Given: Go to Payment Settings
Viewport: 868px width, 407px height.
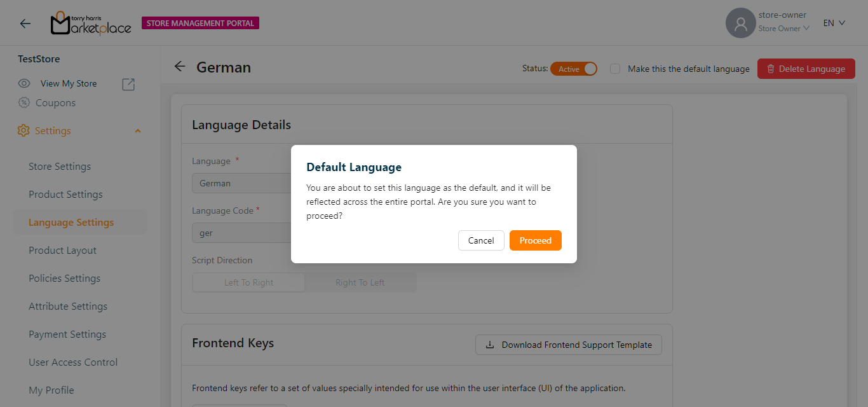Looking at the screenshot, I should (67, 334).
